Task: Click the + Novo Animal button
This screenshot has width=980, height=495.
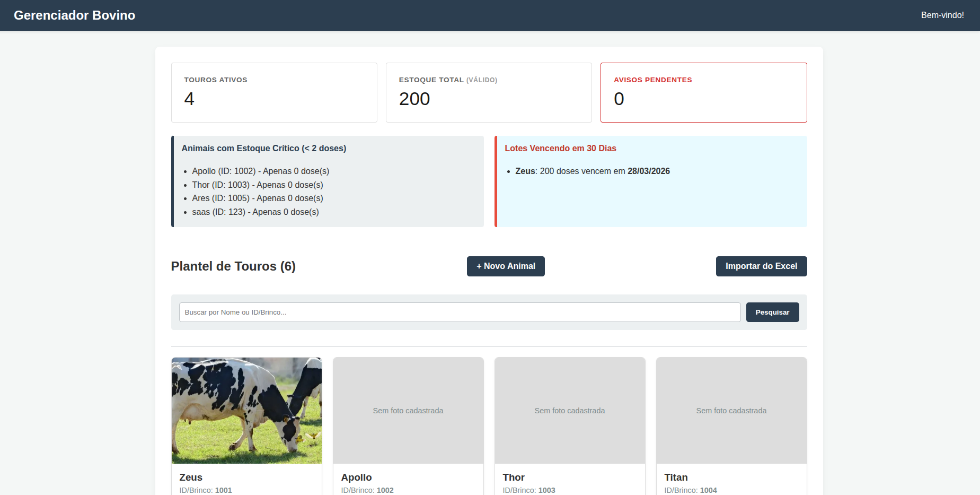Action: click(x=505, y=266)
